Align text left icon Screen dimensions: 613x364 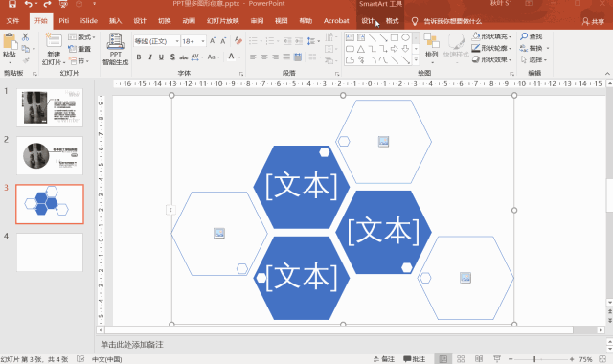coord(253,57)
